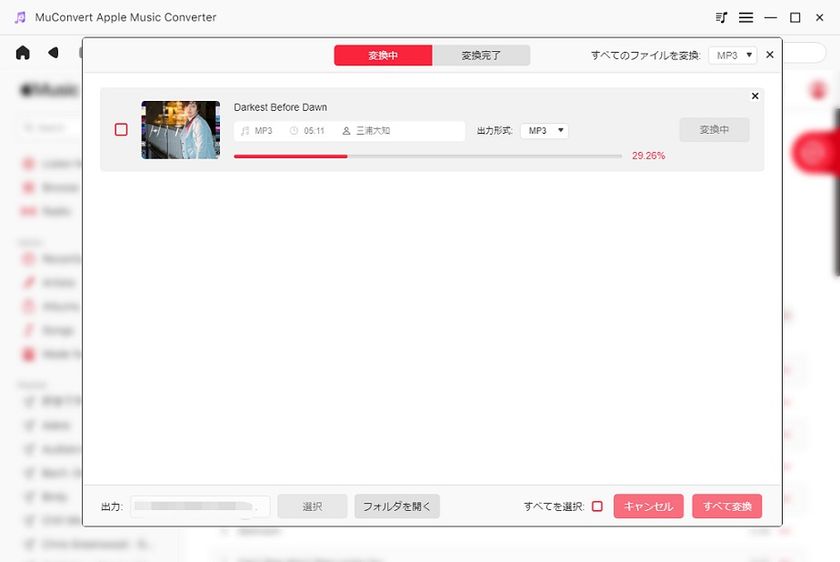Click the 選択 output folder button
Viewport: 840px width, 562px height.
[x=312, y=506]
